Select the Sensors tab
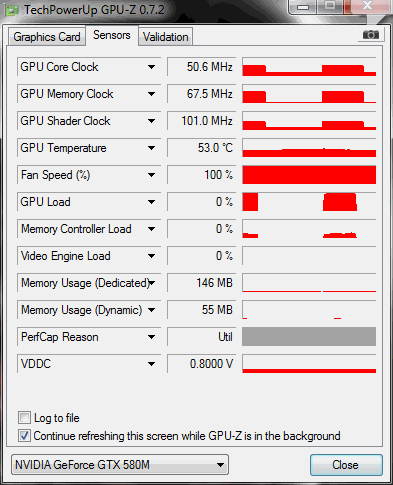The width and height of the screenshot is (393, 485). 112,35
